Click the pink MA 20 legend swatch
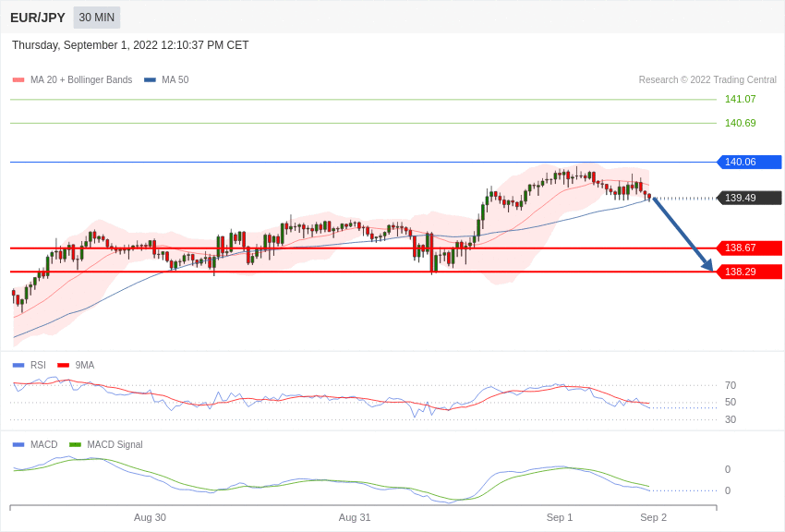The height and width of the screenshot is (532, 785). tap(18, 80)
